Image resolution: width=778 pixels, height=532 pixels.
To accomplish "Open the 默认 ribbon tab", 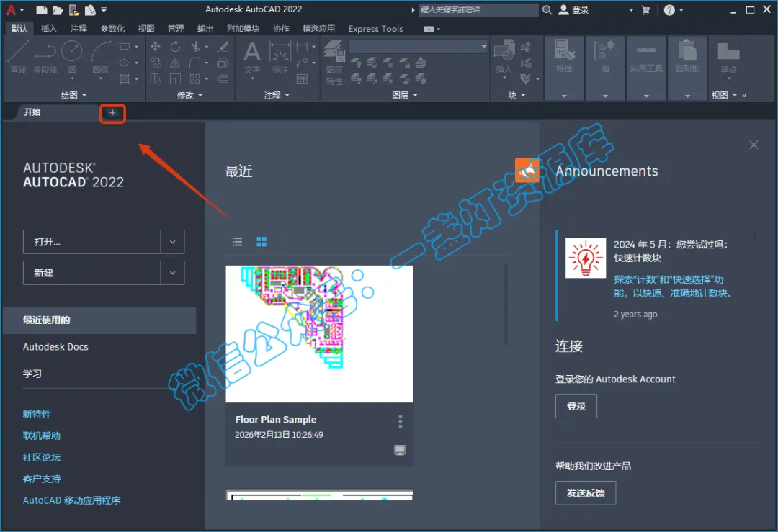I will [19, 29].
